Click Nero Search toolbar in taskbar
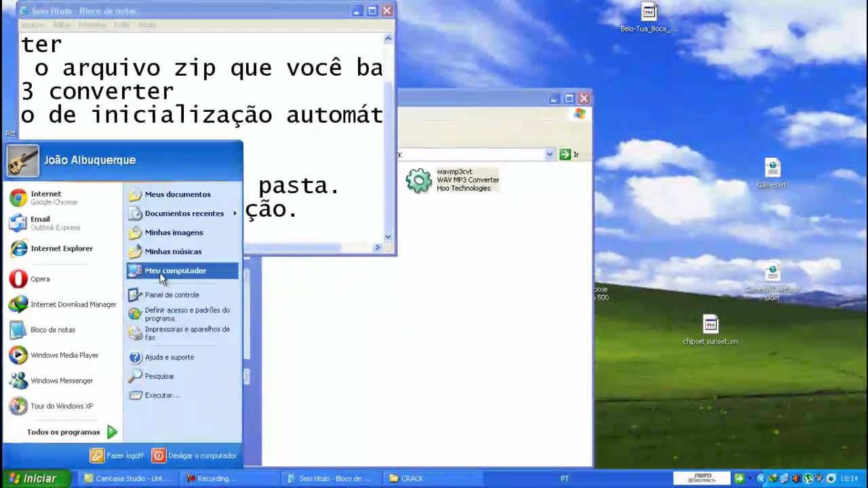868x488 pixels. [702, 479]
